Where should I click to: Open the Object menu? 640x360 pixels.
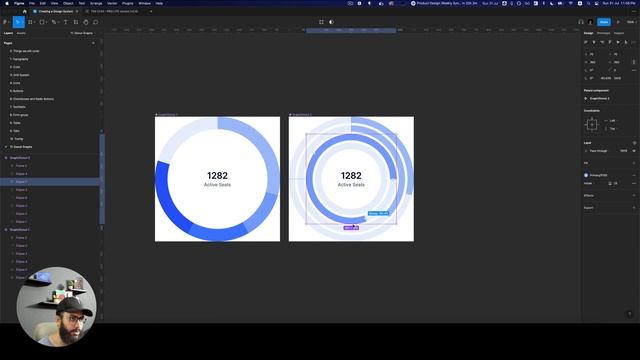pos(68,3)
